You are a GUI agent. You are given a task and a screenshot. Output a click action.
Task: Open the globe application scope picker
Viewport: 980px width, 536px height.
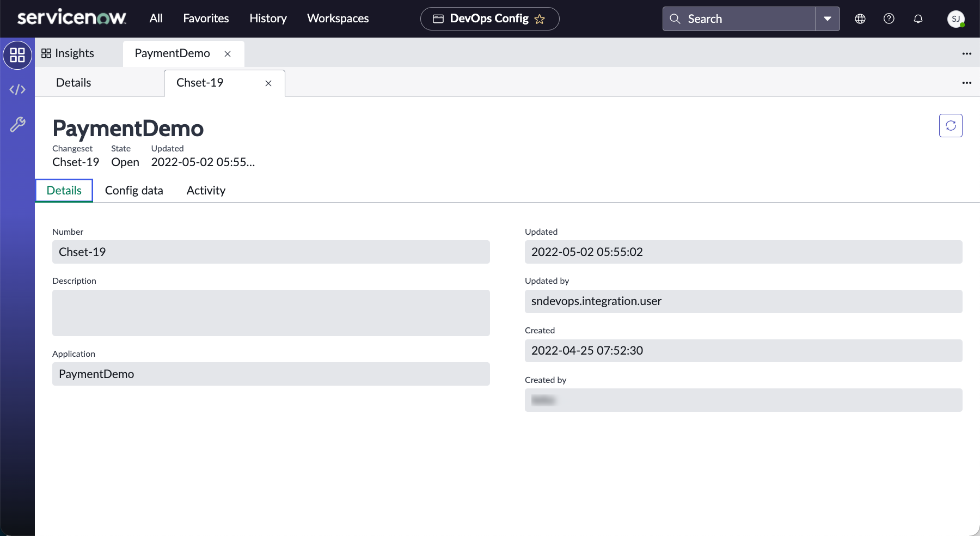[x=860, y=19]
